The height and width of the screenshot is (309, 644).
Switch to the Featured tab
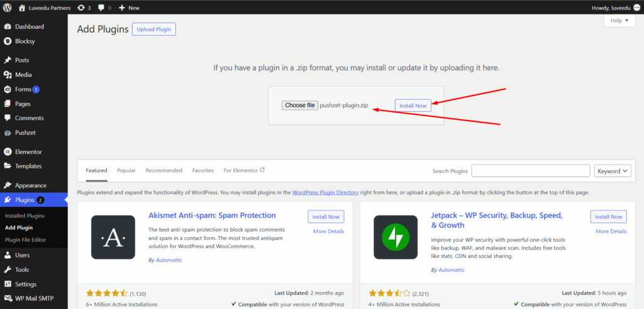[96, 170]
